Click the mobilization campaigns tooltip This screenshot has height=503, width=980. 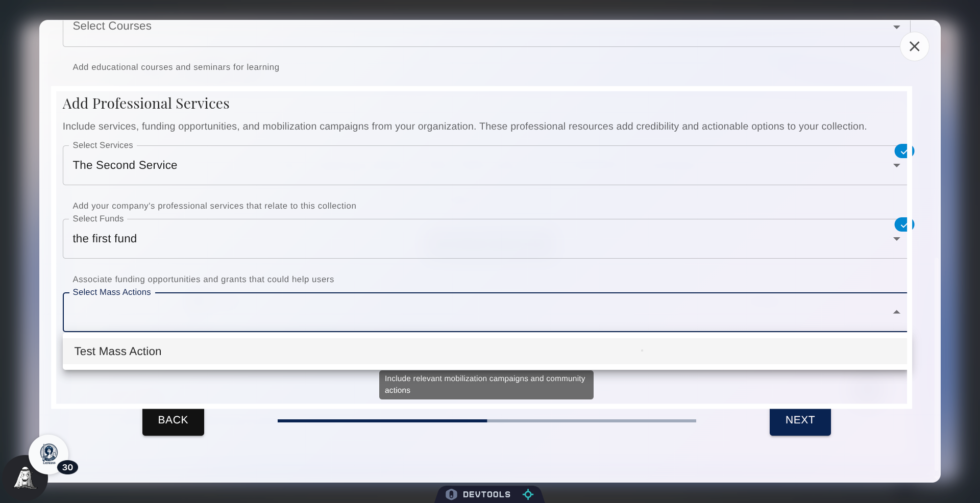click(x=486, y=385)
